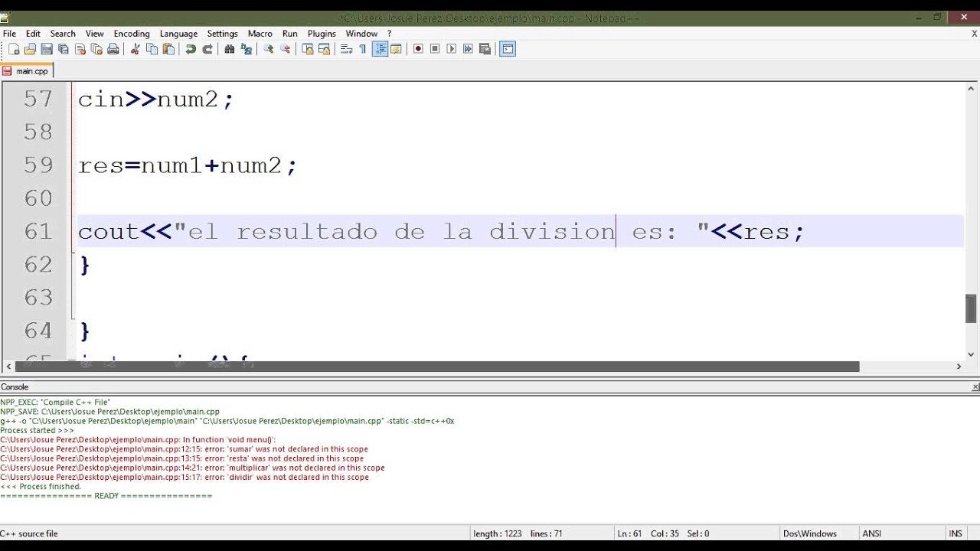Open the File menu
This screenshot has height=551, width=980.
[x=9, y=34]
